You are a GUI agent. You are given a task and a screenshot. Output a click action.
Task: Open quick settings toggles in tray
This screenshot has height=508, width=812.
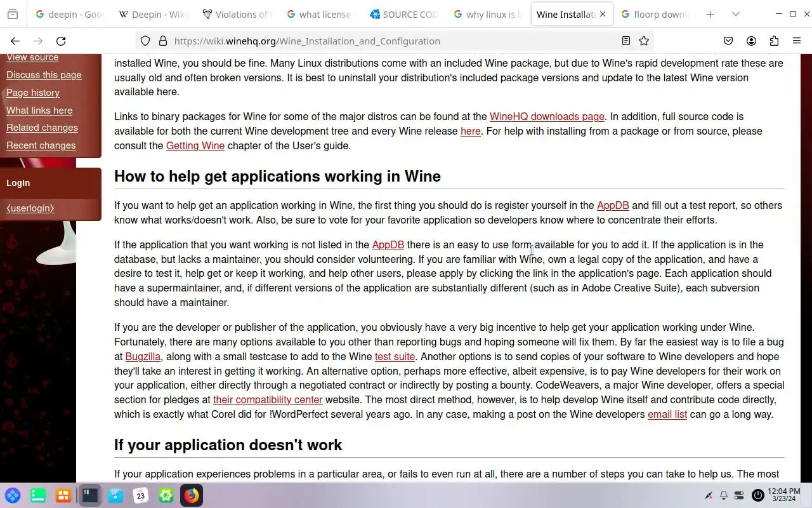[x=739, y=495]
